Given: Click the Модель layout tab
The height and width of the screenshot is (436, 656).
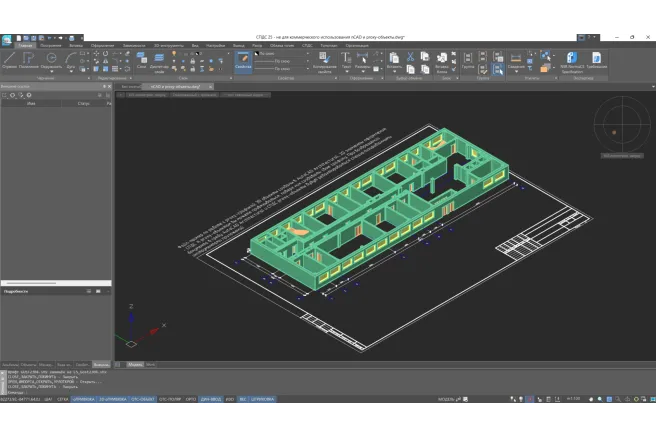Looking at the screenshot, I should coord(134,364).
